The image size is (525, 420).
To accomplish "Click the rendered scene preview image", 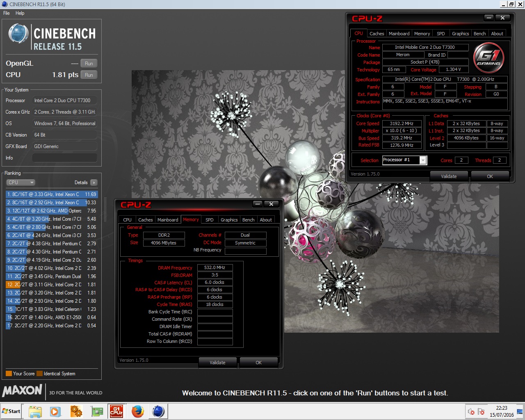I will (315, 201).
